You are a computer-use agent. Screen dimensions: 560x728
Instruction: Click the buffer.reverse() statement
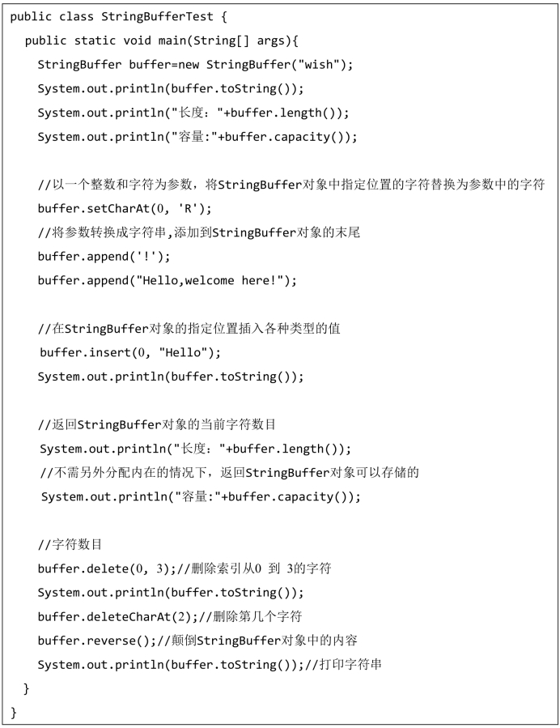97,641
